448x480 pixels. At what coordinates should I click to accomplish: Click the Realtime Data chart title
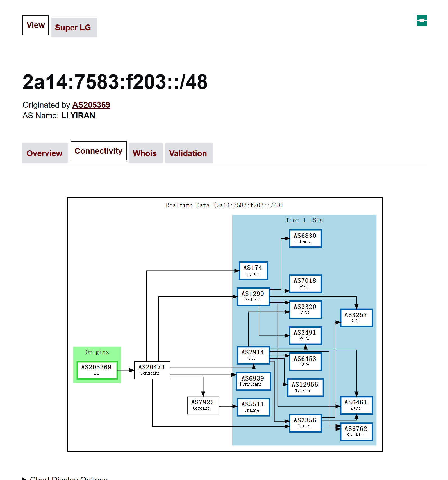pos(224,205)
